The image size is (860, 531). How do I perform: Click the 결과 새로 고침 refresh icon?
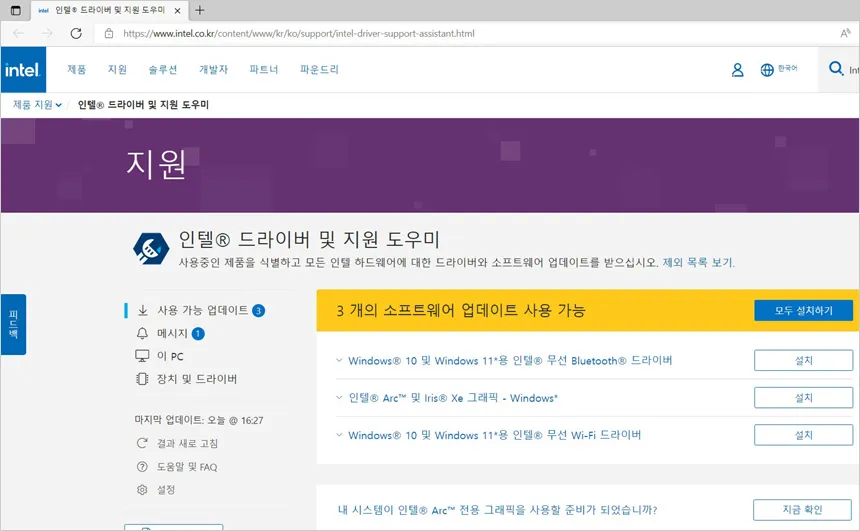tap(142, 443)
